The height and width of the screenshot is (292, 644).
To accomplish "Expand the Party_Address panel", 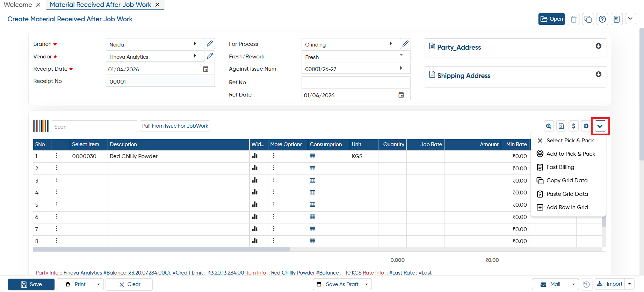I will pyautogui.click(x=599, y=46).
